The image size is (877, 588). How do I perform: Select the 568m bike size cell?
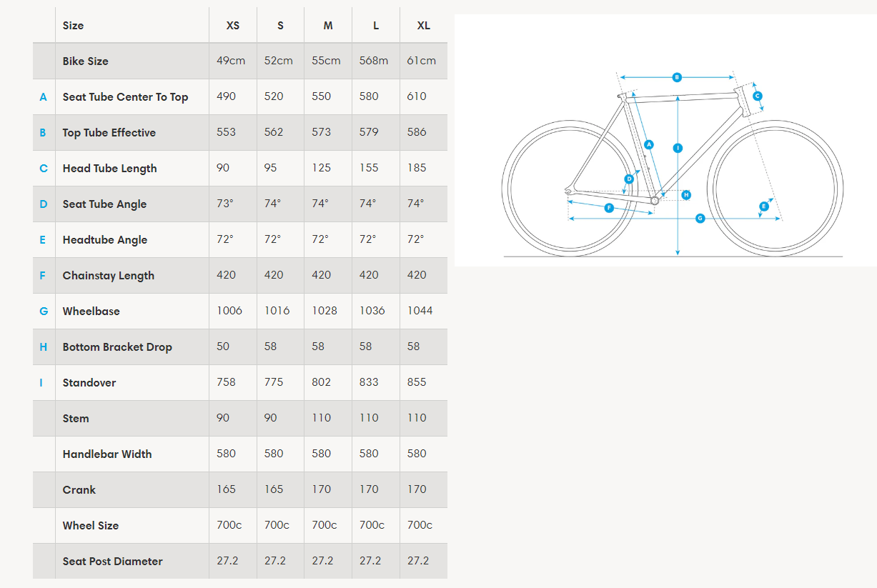(374, 61)
